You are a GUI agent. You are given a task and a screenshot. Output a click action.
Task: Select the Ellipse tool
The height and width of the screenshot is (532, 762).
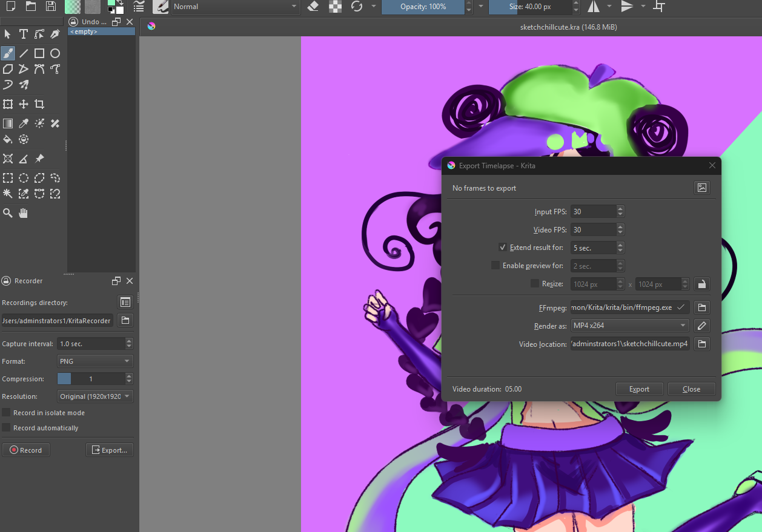tap(55, 53)
